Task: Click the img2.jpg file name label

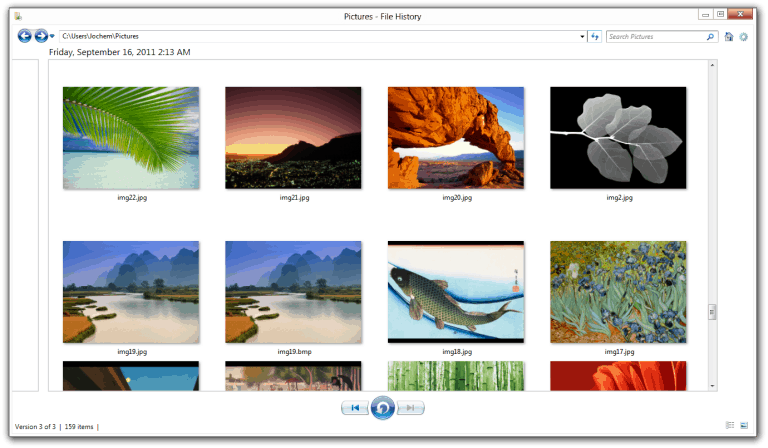Action: [x=620, y=198]
